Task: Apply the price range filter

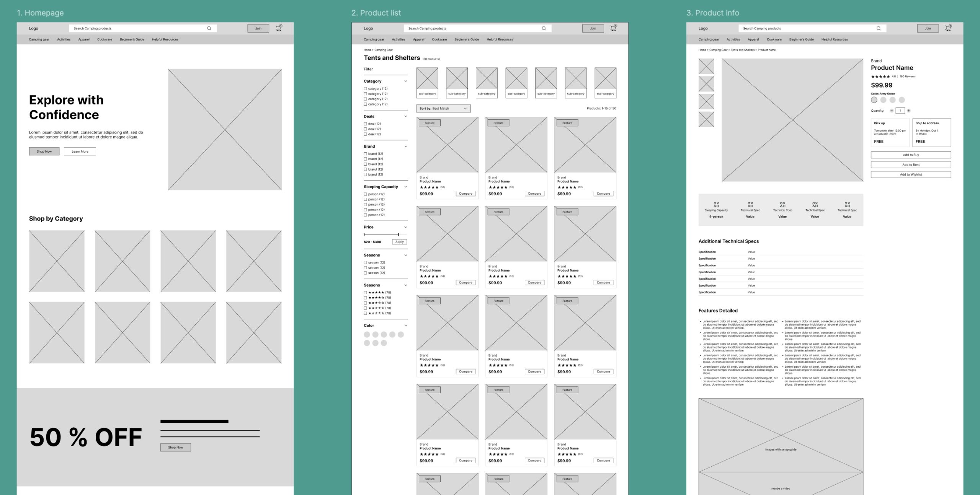Action: [x=400, y=242]
